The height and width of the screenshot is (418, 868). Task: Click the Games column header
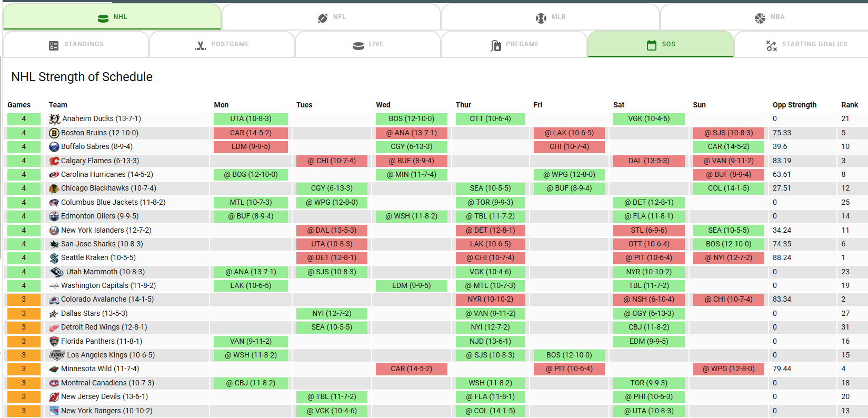(19, 105)
